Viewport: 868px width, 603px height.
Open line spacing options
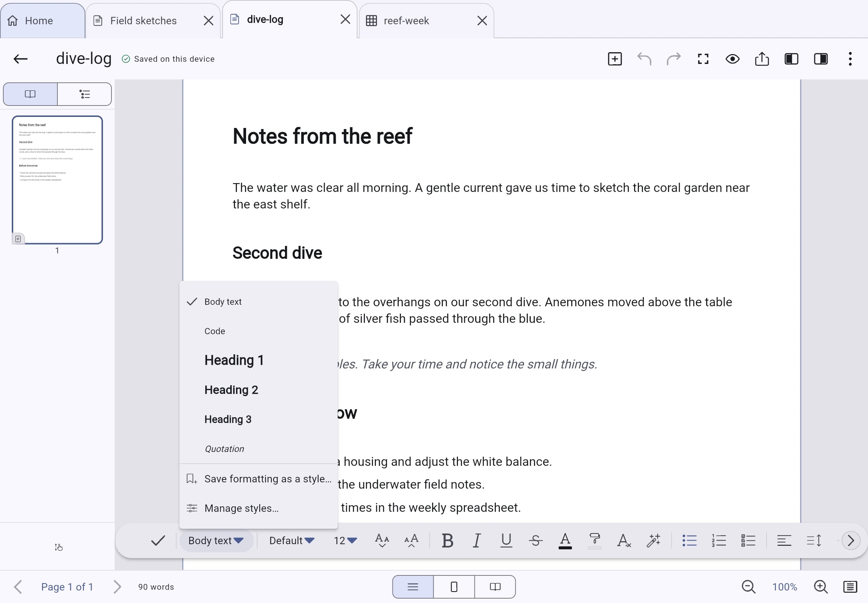pos(814,540)
